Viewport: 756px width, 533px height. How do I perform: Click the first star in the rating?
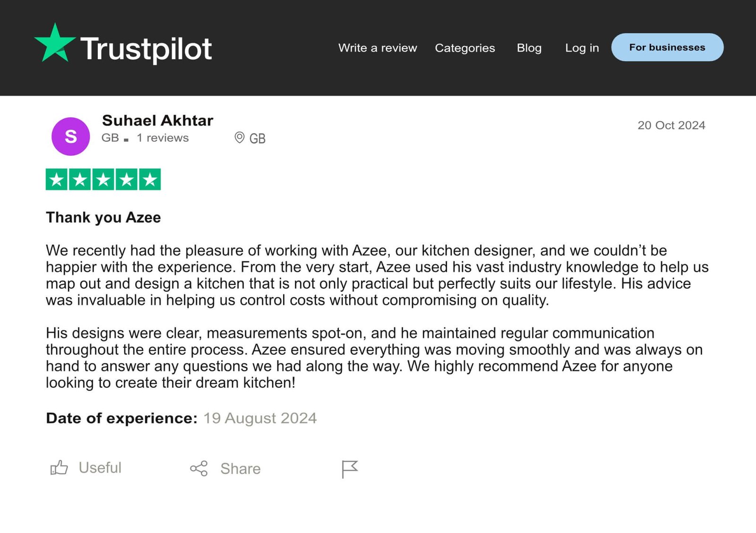tap(57, 180)
